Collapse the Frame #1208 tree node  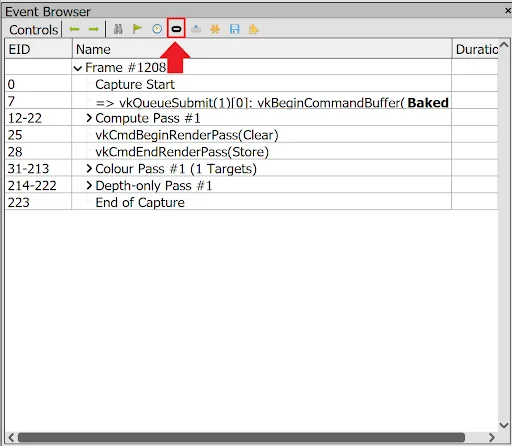(78, 68)
